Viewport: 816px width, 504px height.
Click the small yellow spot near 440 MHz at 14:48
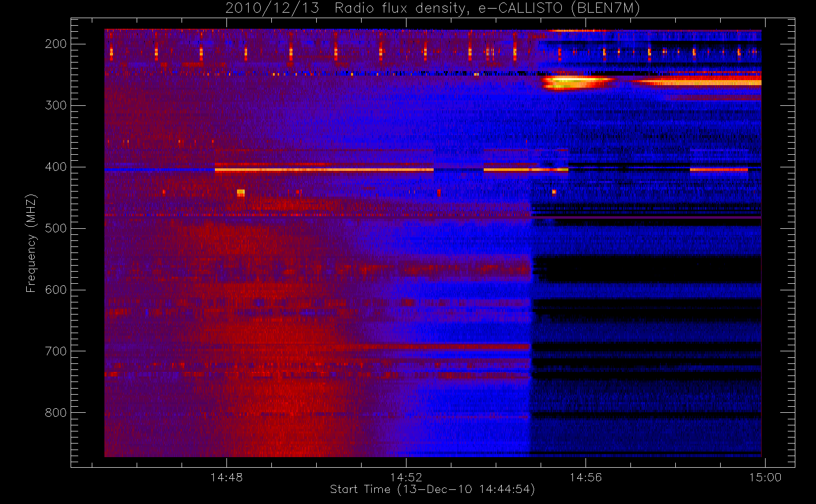click(x=241, y=193)
